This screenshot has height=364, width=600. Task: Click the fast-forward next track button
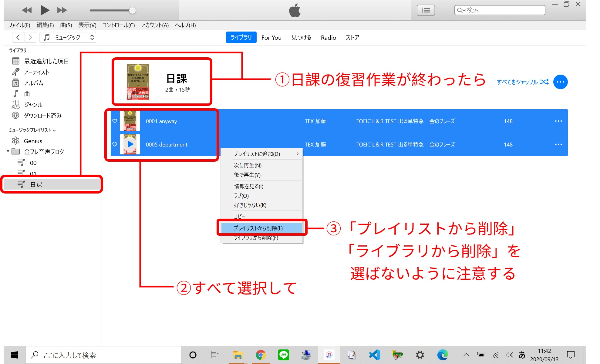(x=62, y=10)
